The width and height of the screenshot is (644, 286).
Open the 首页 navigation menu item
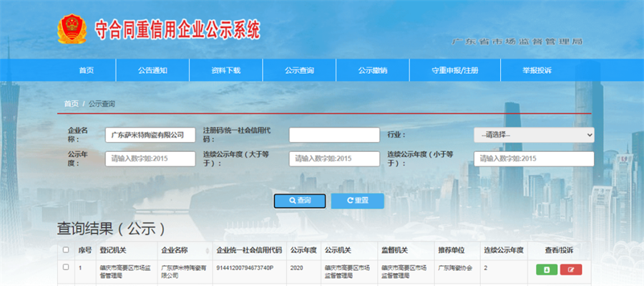87,70
